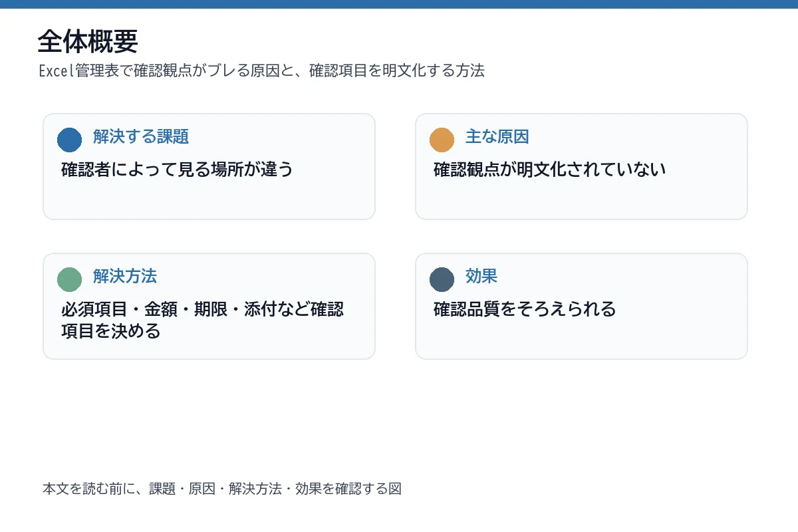Click the text 確認品質をそろえられる
This screenshot has height=532, width=798.
click(525, 309)
